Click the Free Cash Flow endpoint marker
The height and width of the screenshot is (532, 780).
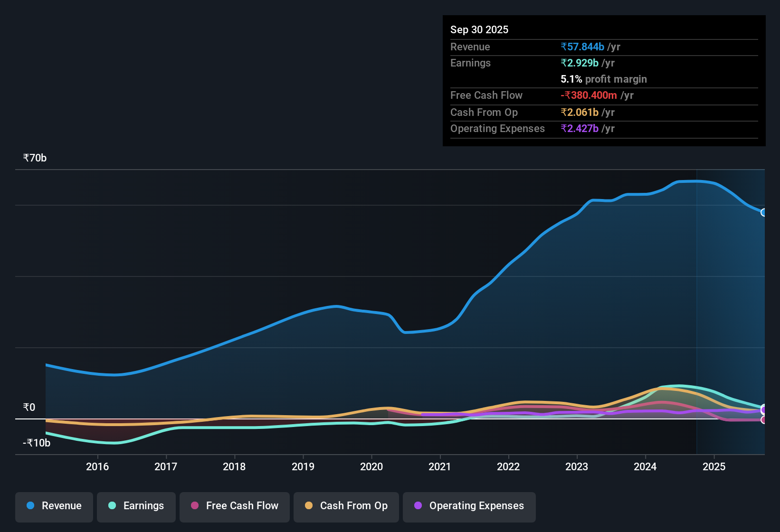tap(763, 420)
